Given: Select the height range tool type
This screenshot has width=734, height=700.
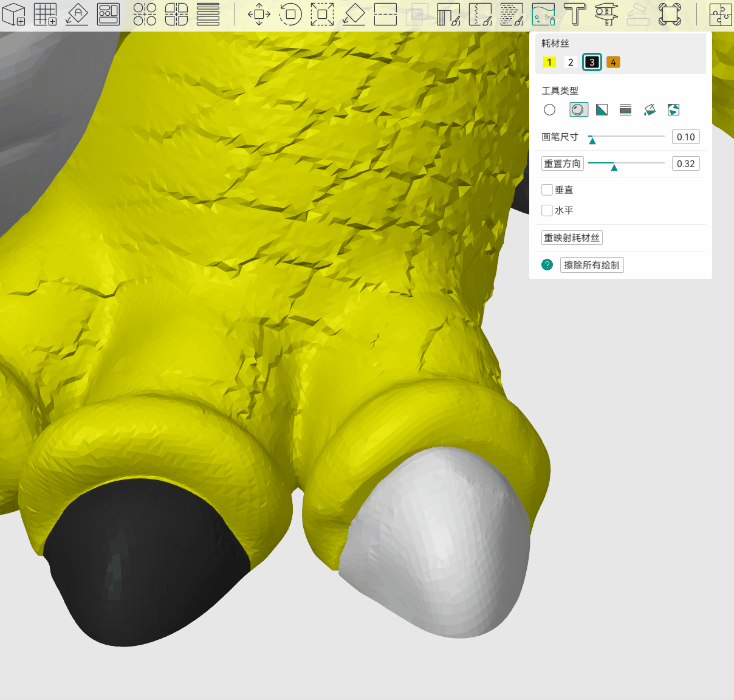Looking at the screenshot, I should pos(625,109).
